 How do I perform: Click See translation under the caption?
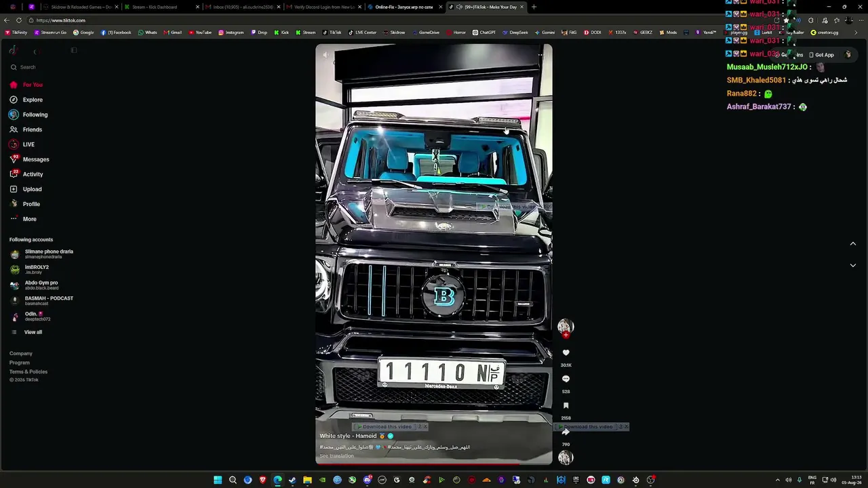[336, 456]
